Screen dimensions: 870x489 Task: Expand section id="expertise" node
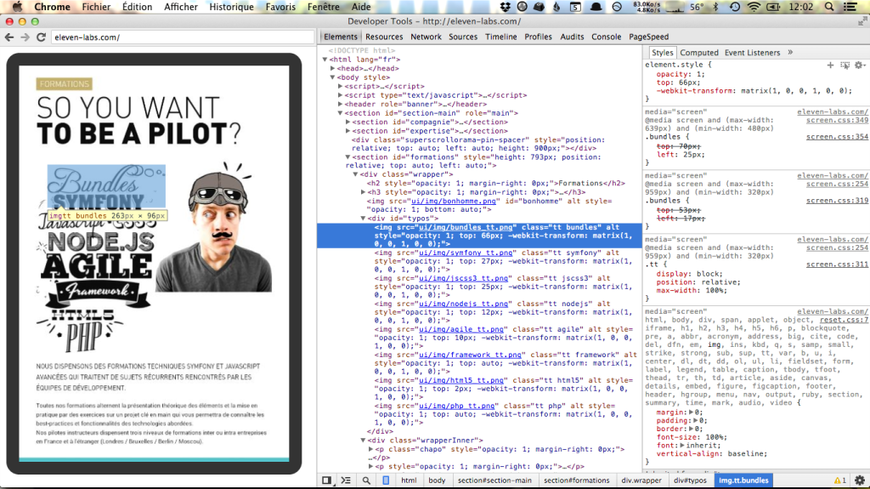(x=348, y=130)
